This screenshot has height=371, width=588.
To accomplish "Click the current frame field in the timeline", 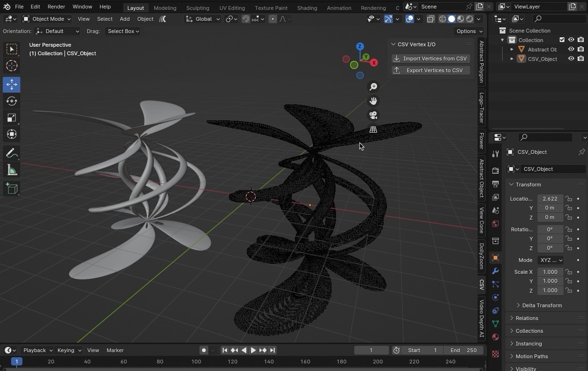I will tap(371, 350).
